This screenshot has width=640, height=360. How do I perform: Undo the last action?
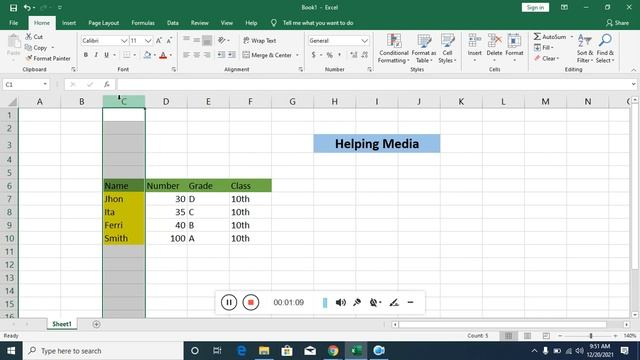tap(27, 8)
